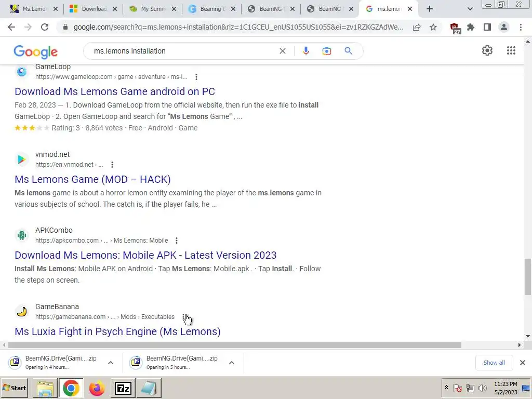This screenshot has height=399, width=532.
Task: Click the padlock site info icon
Action: 65,27
